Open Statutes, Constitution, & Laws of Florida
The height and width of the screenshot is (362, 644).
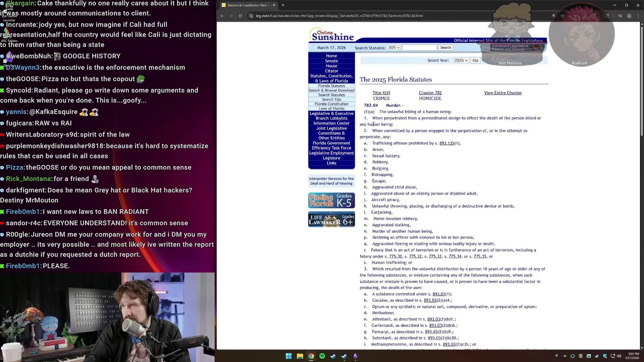[x=332, y=78]
